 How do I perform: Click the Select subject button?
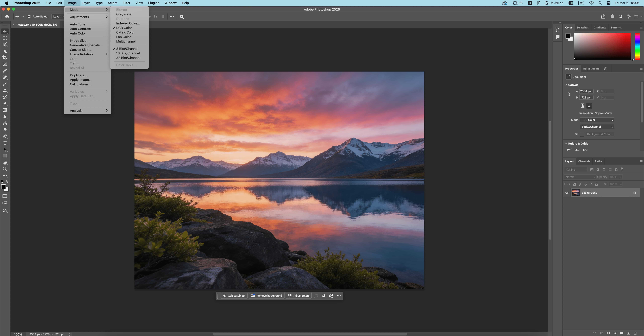234,296
